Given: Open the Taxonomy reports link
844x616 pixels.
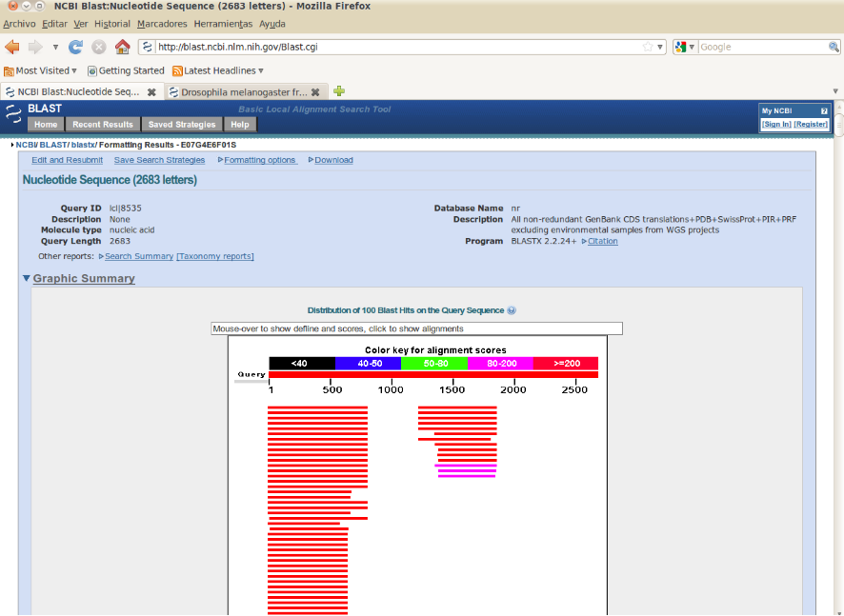Looking at the screenshot, I should (x=215, y=256).
